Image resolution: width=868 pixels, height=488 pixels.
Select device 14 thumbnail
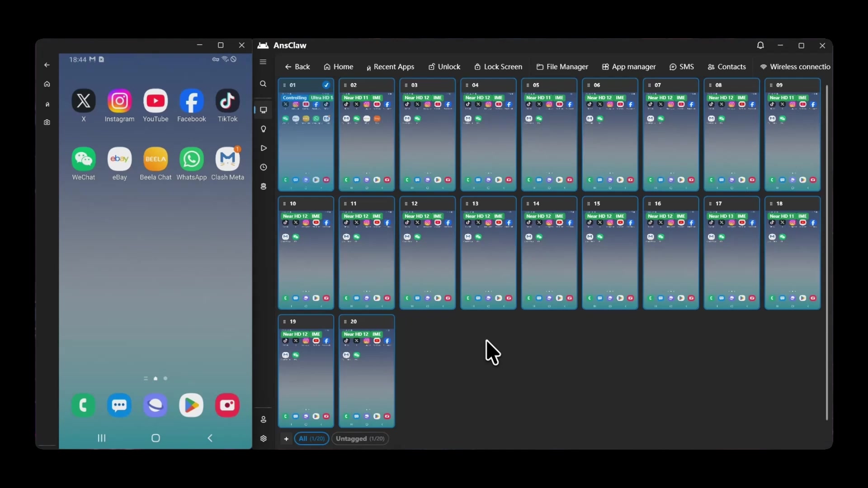[549, 253]
